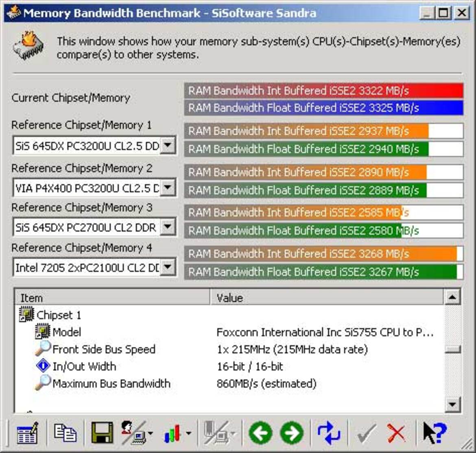The image size is (476, 453).
Task: Click the blue Float Buffered 3325 MB/s bar
Action: [x=323, y=108]
